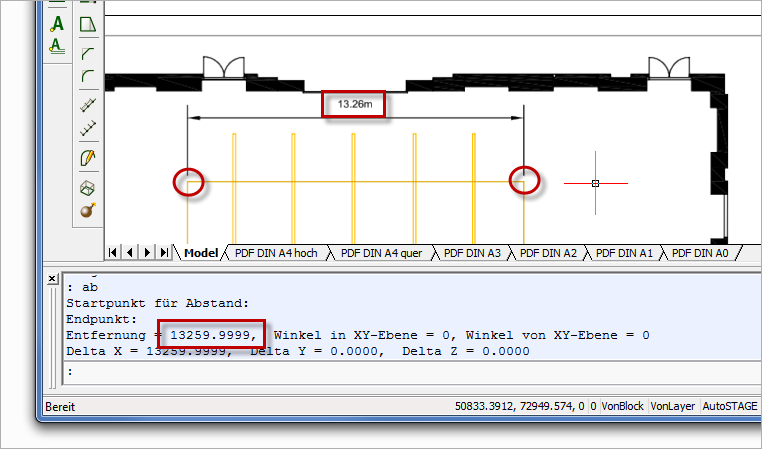Open the PDF DIN A3 layout tab
The image size is (762, 449).
472,253
